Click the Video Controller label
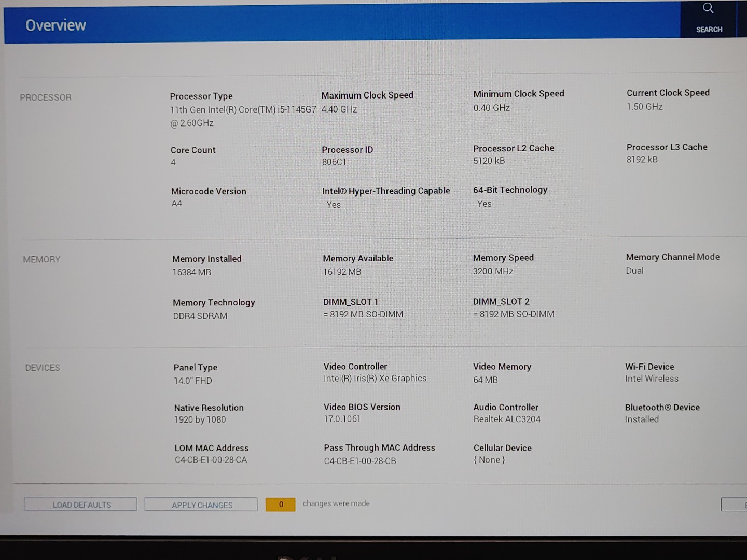747x560 pixels. tap(355, 367)
